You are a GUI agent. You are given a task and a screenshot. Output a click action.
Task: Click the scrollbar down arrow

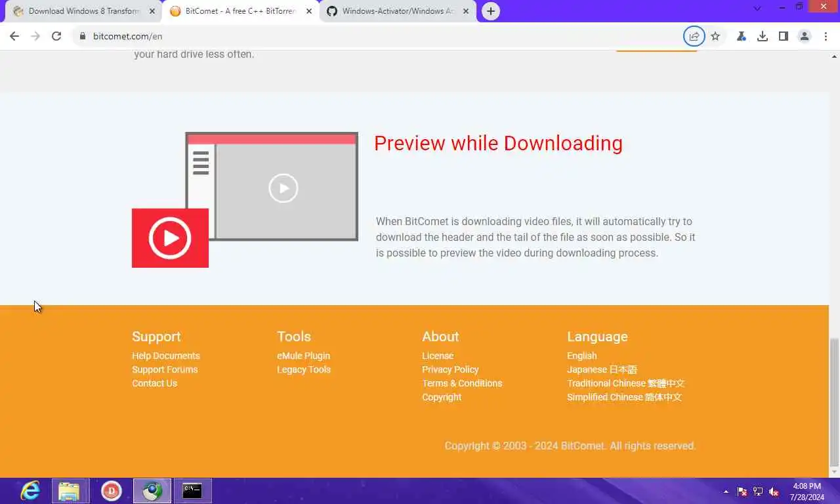point(834,472)
